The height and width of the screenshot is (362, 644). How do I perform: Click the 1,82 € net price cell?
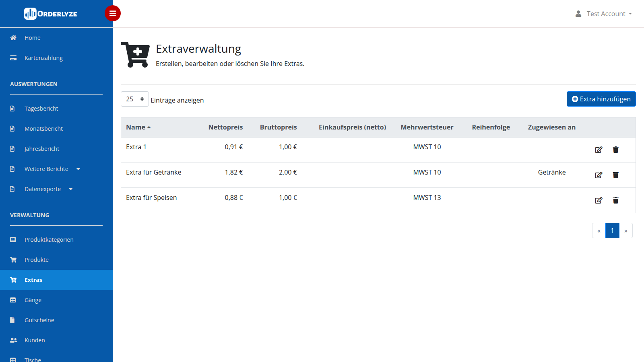pos(234,172)
